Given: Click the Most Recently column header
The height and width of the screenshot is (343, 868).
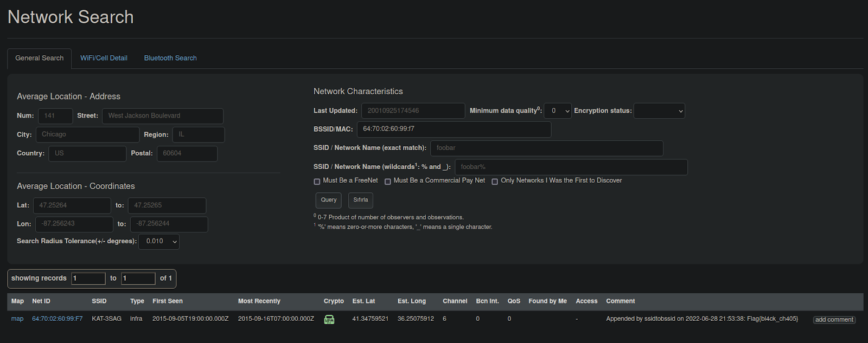Looking at the screenshot, I should click(x=259, y=301).
